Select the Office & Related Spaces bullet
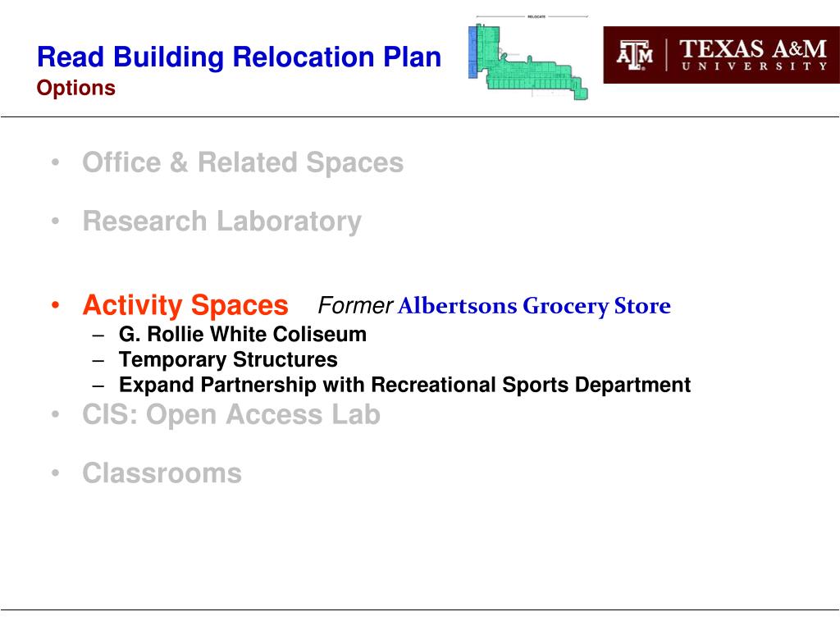The height and width of the screenshot is (630, 840). 243,162
